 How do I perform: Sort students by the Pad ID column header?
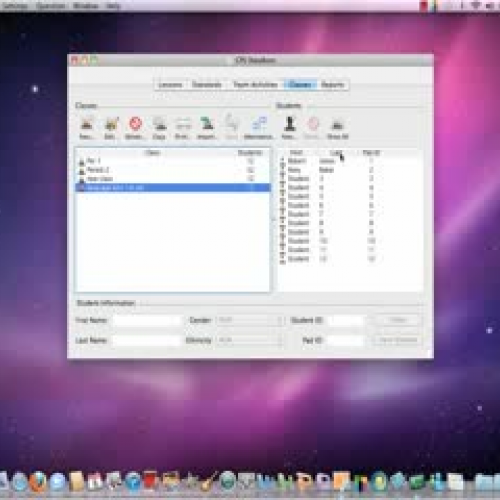point(371,153)
